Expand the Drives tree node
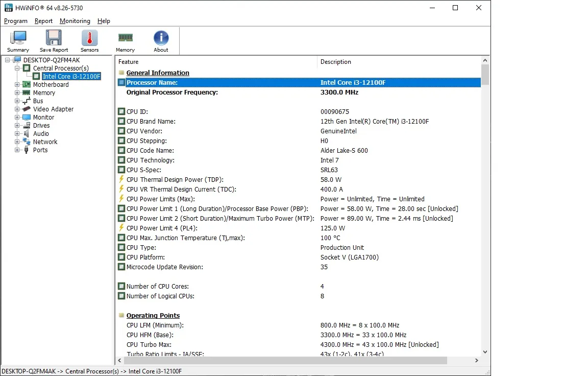Viewport: 588px width, 376px height. click(17, 126)
